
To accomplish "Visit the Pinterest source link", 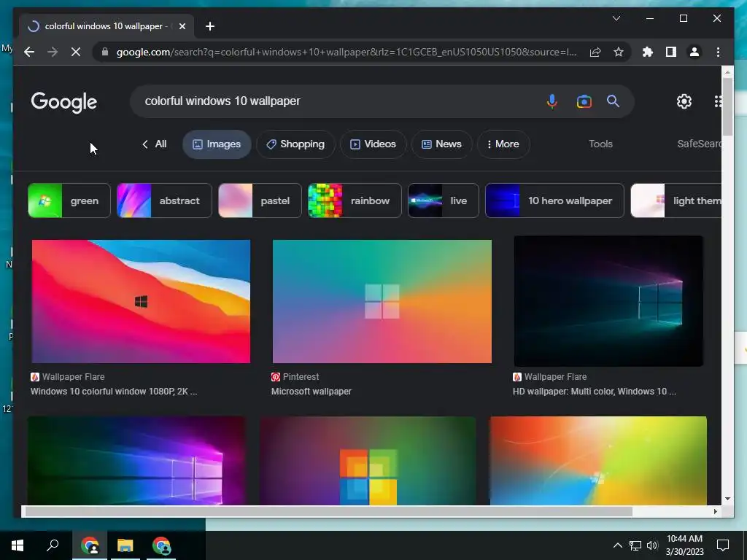I will pos(295,377).
